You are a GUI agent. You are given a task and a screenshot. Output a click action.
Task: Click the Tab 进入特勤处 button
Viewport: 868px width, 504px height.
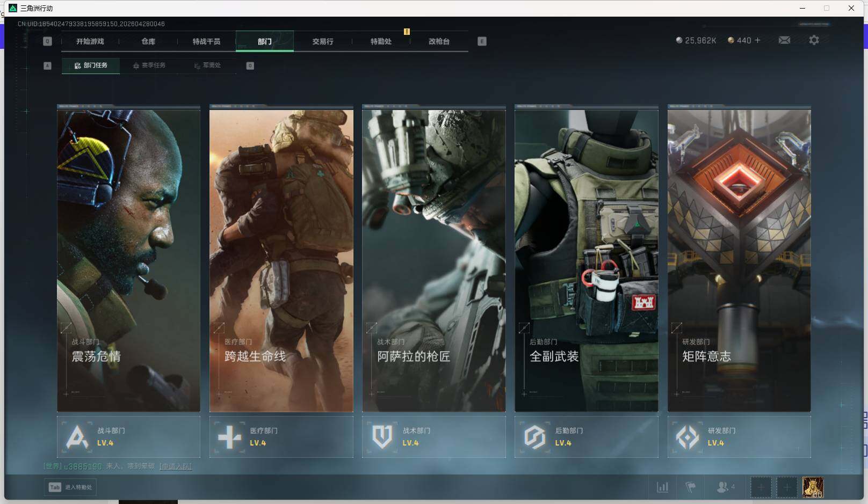coord(70,487)
